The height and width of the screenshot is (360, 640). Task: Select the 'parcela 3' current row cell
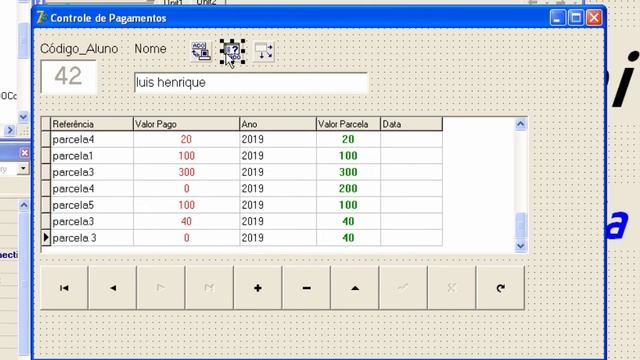pos(92,238)
